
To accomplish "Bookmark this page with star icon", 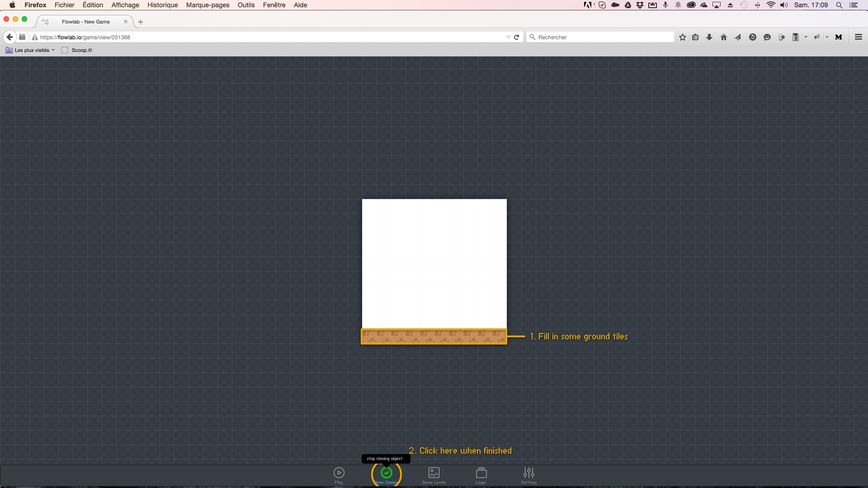I will (683, 37).
